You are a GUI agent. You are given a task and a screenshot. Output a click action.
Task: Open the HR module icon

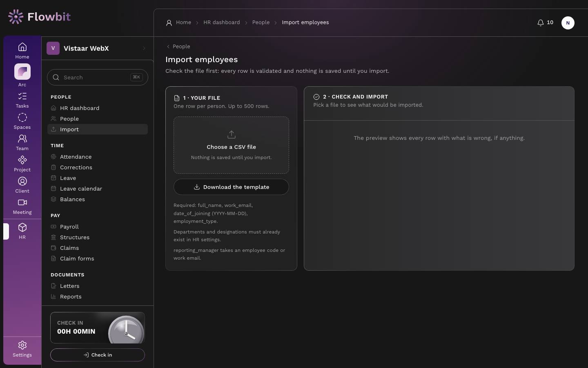click(22, 231)
